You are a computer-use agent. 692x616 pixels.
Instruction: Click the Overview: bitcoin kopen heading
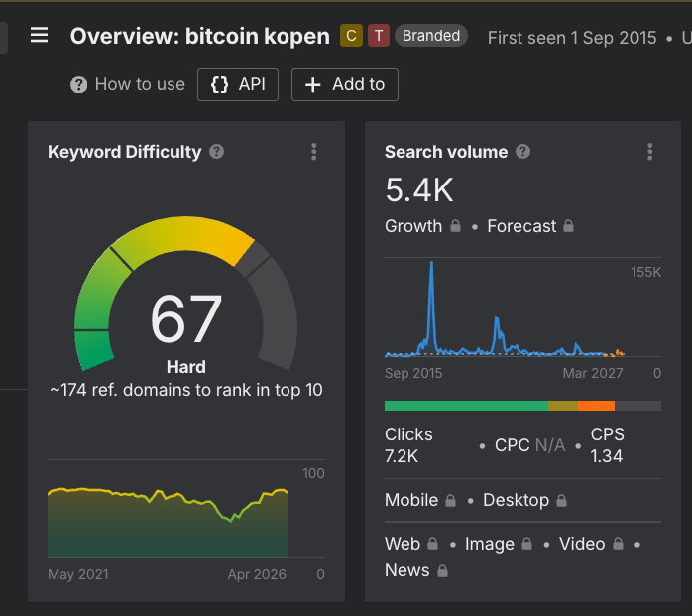200,36
